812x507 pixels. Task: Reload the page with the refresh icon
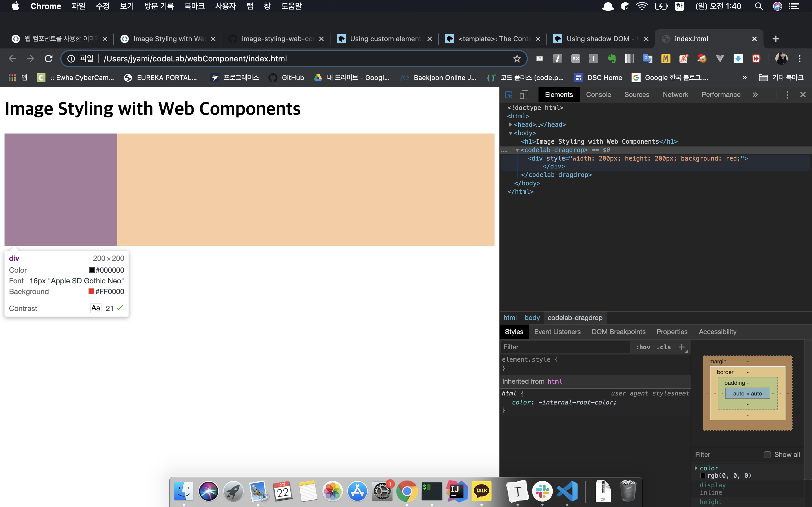(x=49, y=59)
